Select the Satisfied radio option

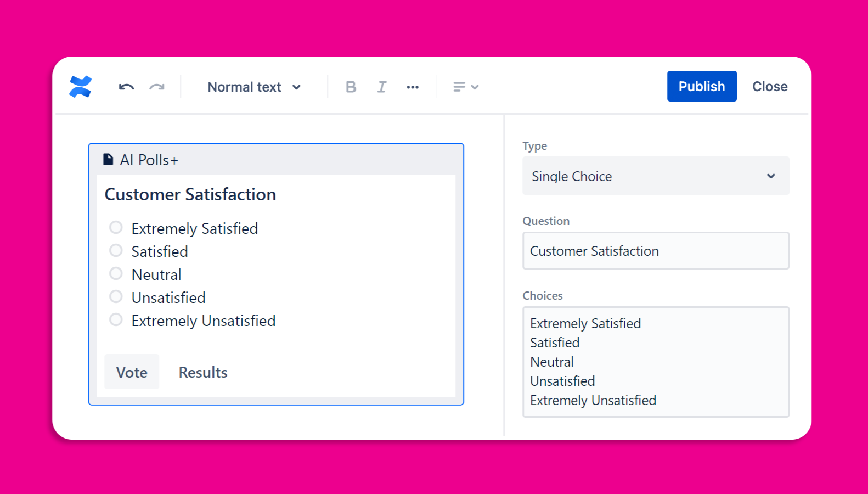point(116,250)
